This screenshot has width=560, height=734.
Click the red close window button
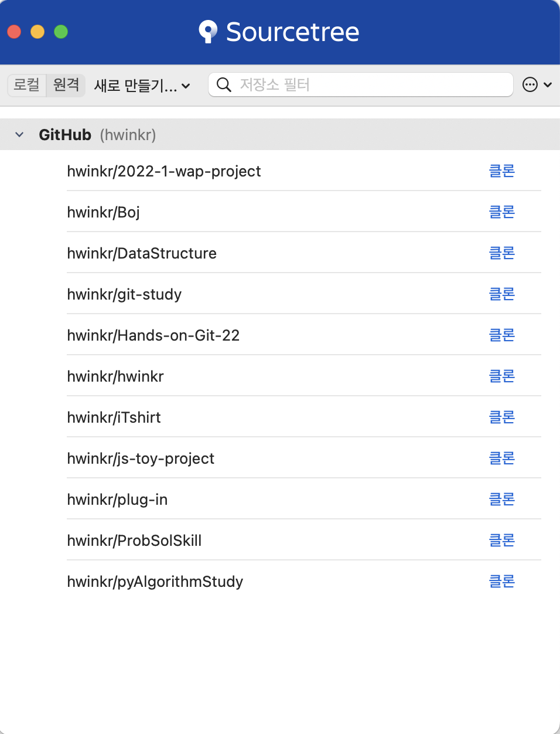pos(14,32)
